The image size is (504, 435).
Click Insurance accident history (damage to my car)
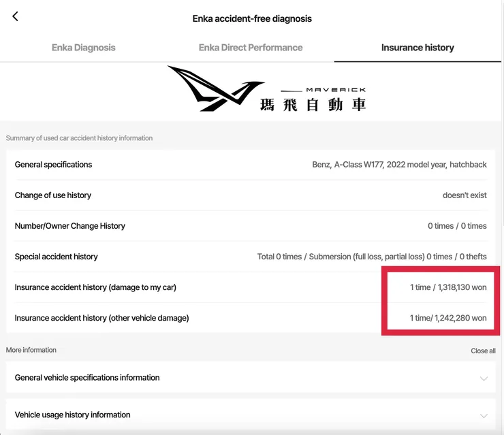95,287
